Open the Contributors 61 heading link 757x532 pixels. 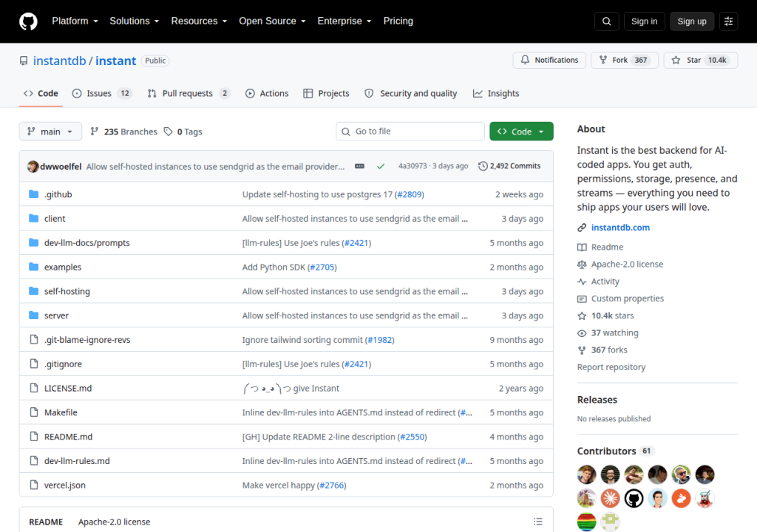[615, 451]
